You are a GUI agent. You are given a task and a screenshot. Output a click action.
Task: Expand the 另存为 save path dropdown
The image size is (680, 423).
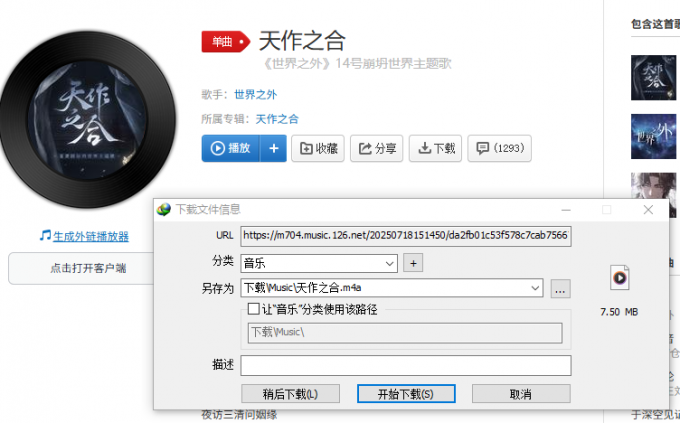point(536,288)
